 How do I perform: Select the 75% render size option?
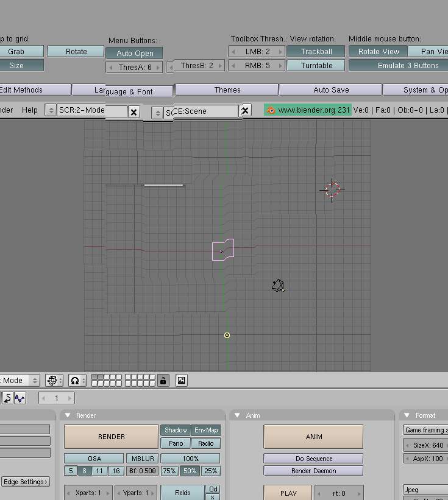[169, 471]
